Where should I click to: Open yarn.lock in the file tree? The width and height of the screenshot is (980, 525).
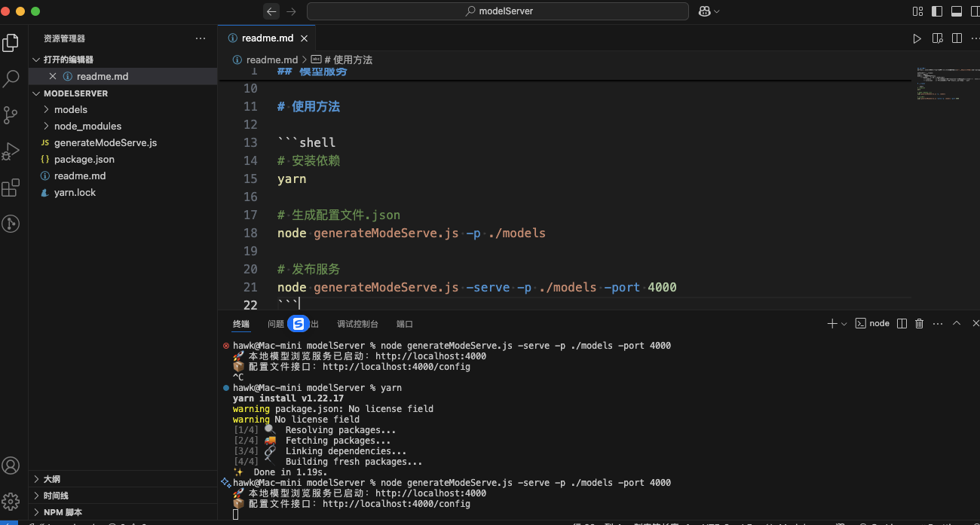[123, 192]
